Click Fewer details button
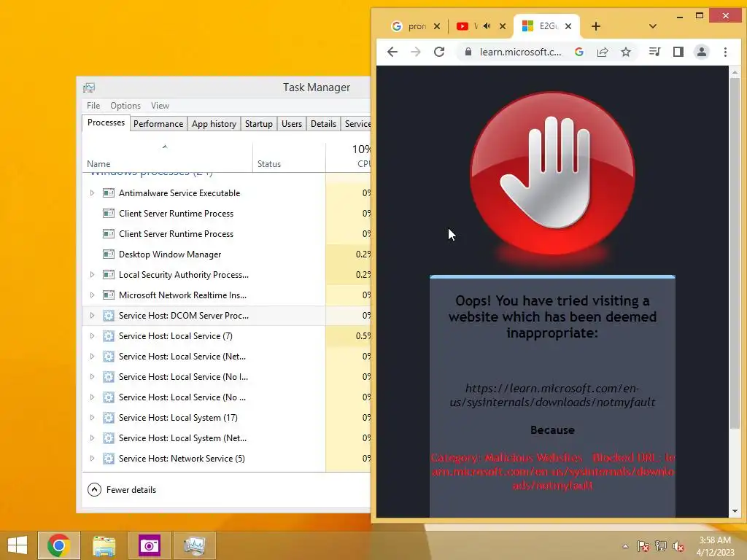This screenshot has width=747, height=560. 122,489
